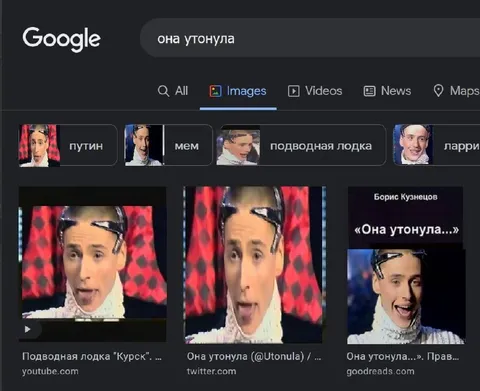Click the thumbnail in the 'мем' chip
Viewport: 480px width, 391px height.
tap(144, 145)
